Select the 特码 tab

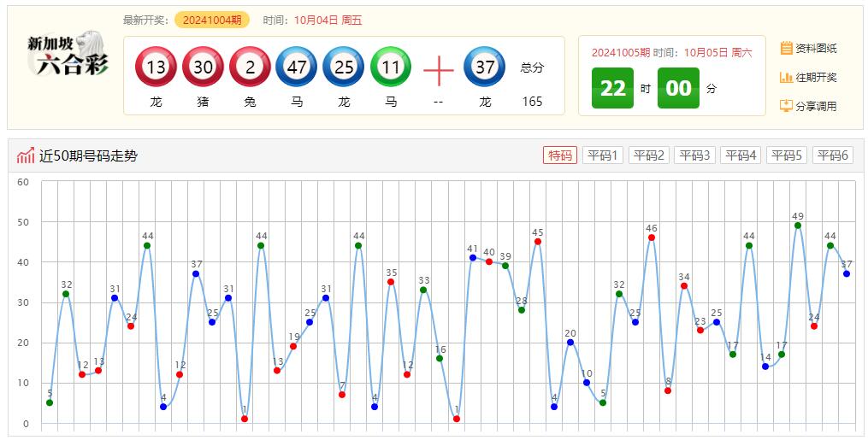[560, 155]
